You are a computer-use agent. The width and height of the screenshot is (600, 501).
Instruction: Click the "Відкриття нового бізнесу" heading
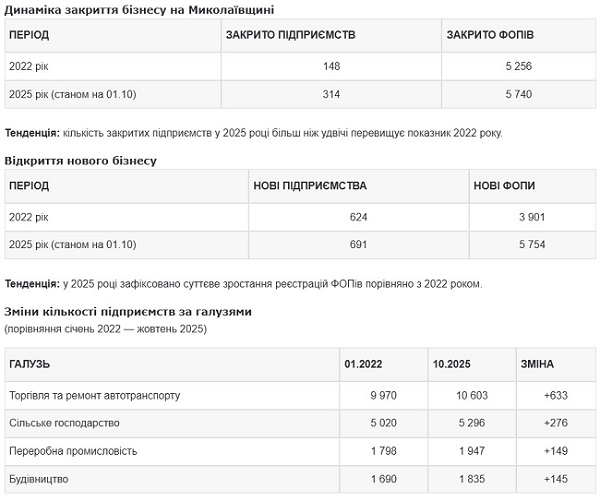[81, 160]
